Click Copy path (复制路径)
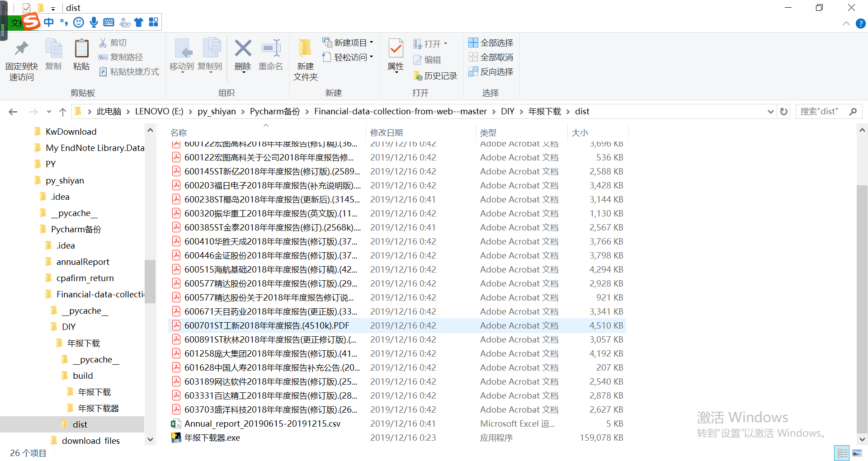This screenshot has width=868, height=461. click(x=121, y=57)
